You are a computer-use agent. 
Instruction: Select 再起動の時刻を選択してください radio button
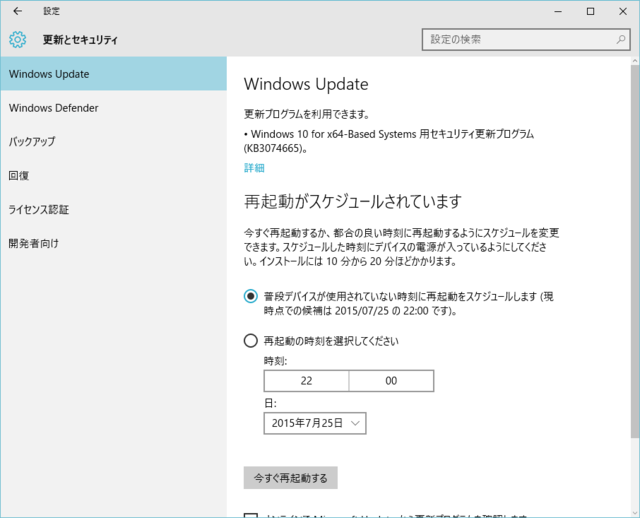coord(251,340)
